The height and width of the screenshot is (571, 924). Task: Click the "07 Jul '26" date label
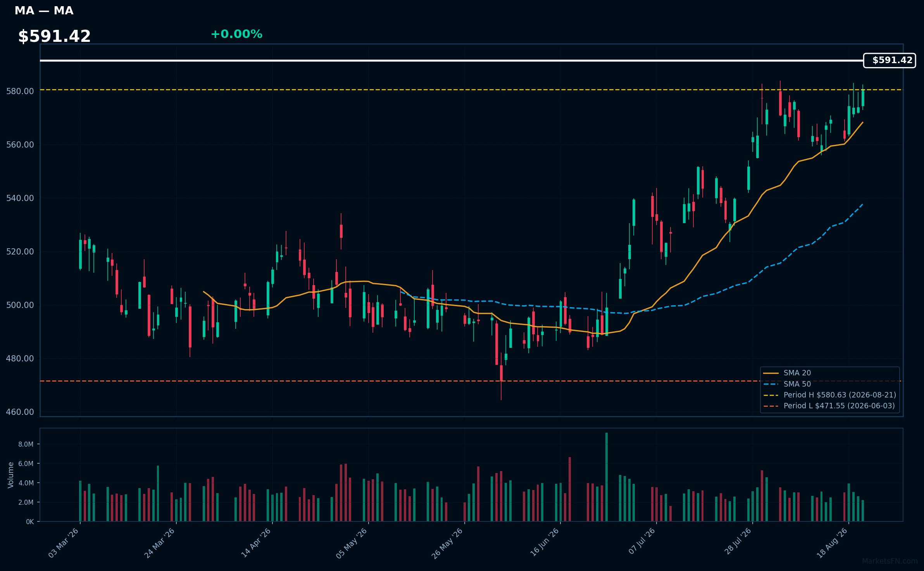[x=642, y=541]
